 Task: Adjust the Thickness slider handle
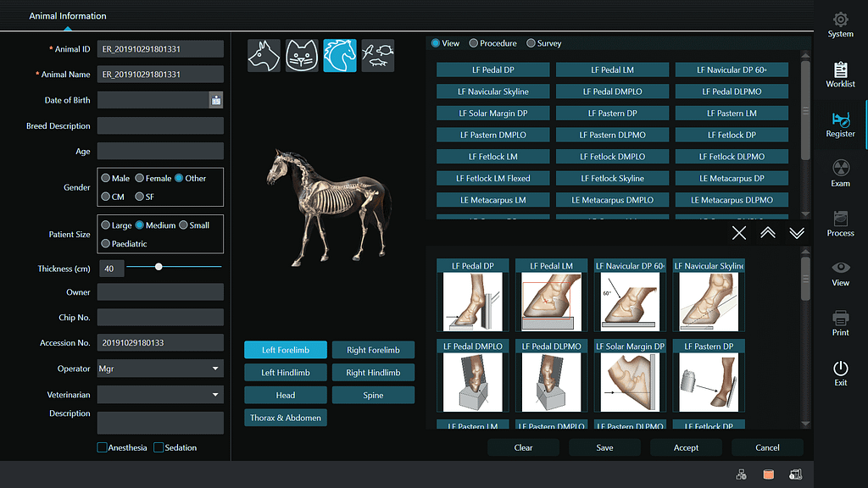point(159,267)
